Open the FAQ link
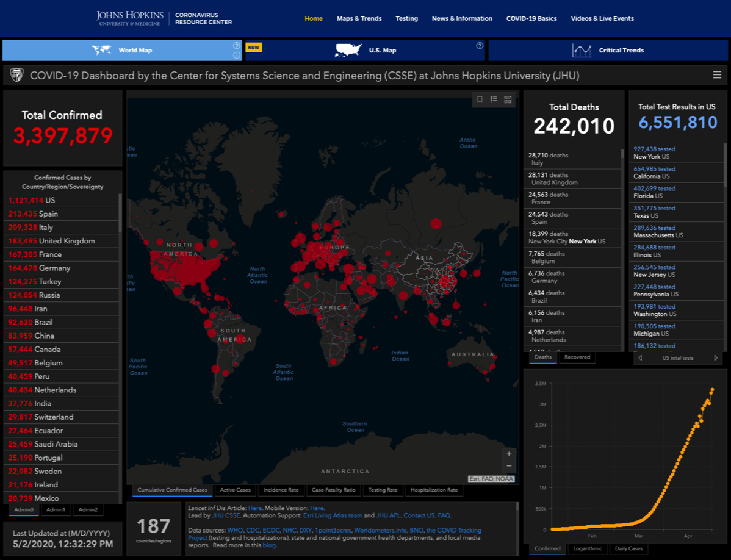The width and height of the screenshot is (731, 560). (x=444, y=515)
